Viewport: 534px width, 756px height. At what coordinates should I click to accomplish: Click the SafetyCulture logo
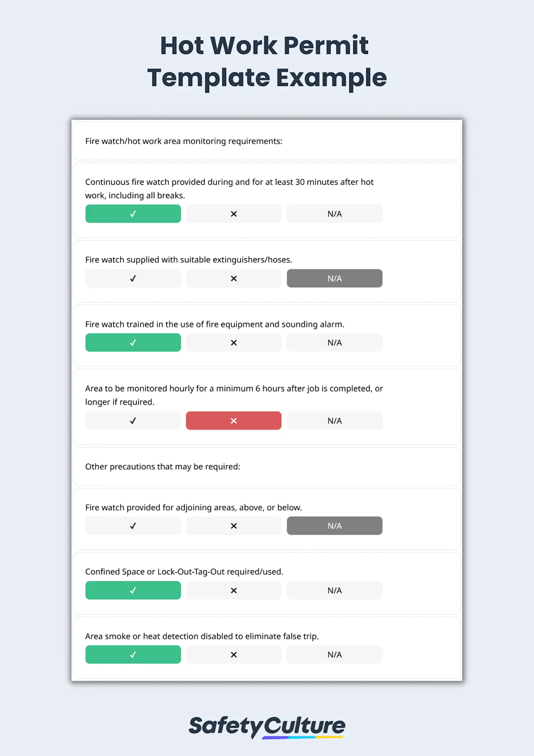tap(267, 726)
